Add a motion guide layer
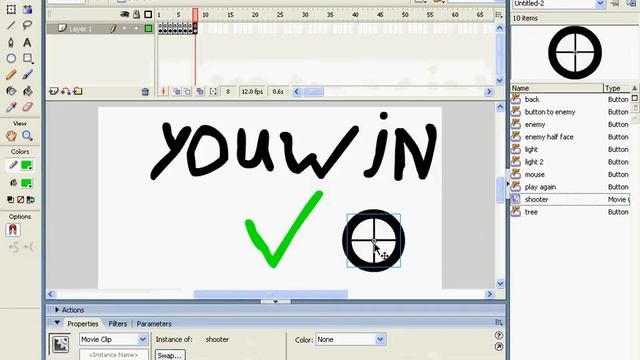Screen dimensions: 640x360 [66, 91]
